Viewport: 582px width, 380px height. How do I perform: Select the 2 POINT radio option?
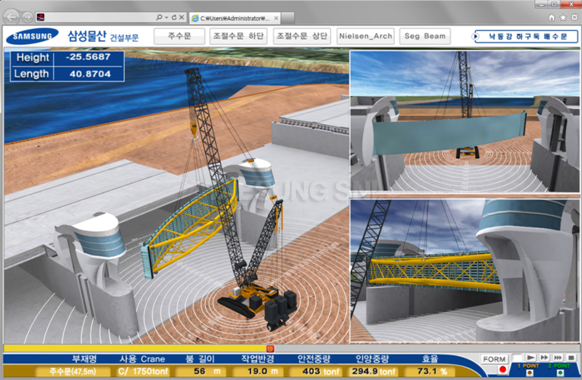point(560,373)
